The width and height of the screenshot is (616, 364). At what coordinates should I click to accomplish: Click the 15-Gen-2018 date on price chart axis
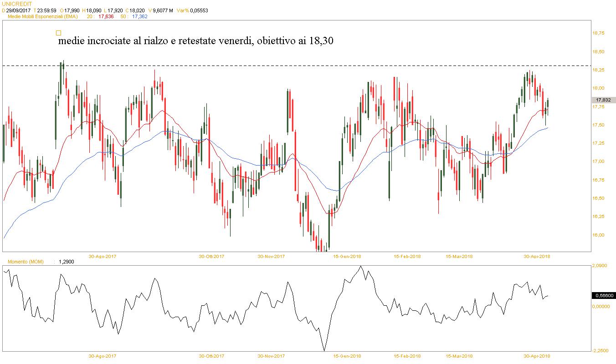(347, 256)
